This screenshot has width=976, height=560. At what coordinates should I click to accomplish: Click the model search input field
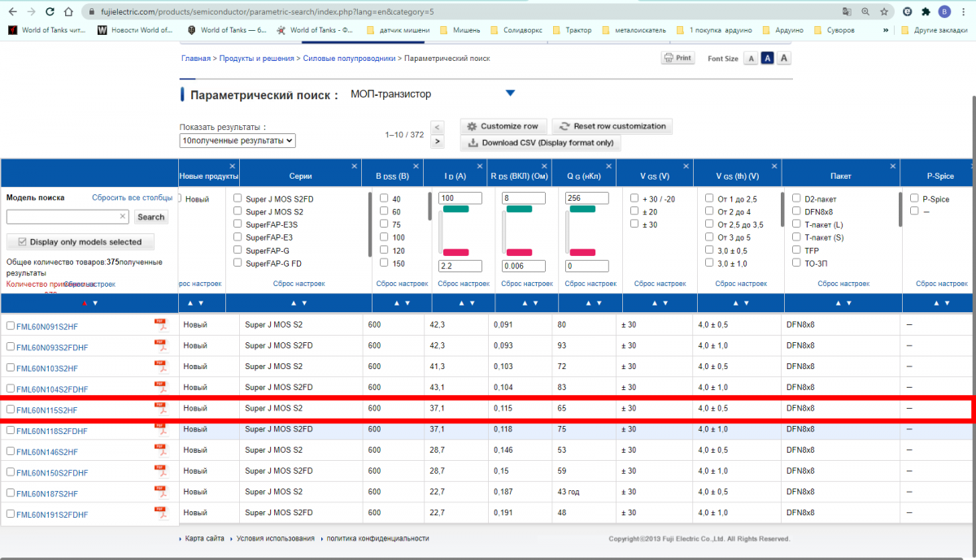point(63,217)
